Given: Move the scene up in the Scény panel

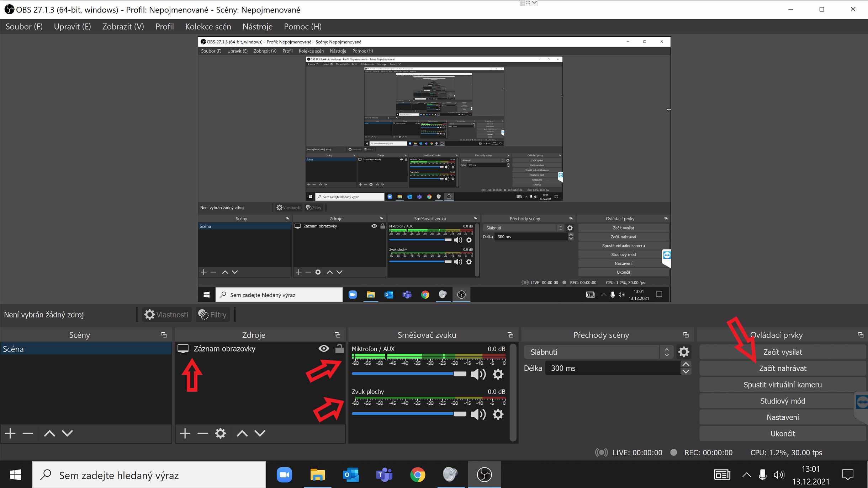Looking at the screenshot, I should [x=49, y=433].
